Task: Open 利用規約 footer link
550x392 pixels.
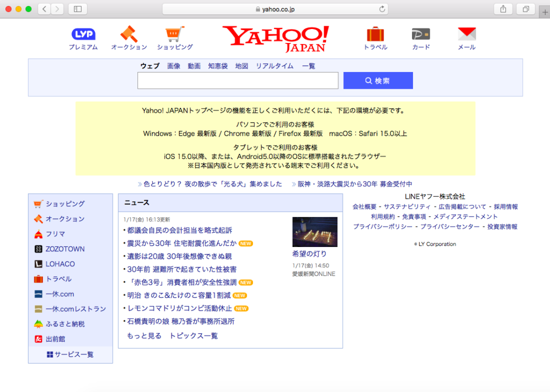Action: pos(382,217)
